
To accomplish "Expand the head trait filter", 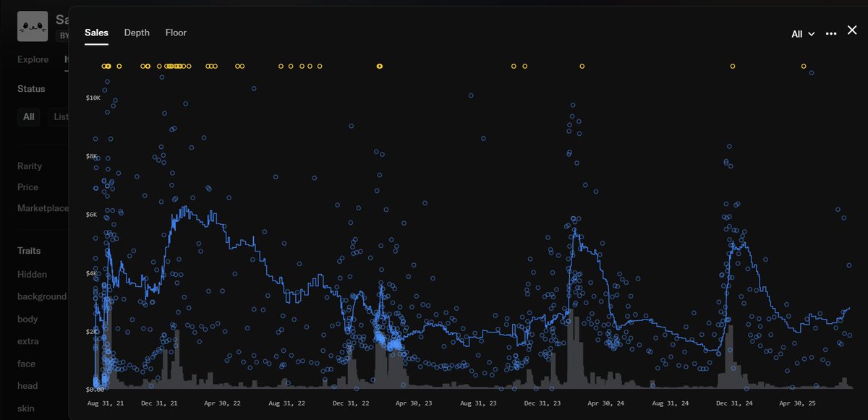I will (27, 385).
